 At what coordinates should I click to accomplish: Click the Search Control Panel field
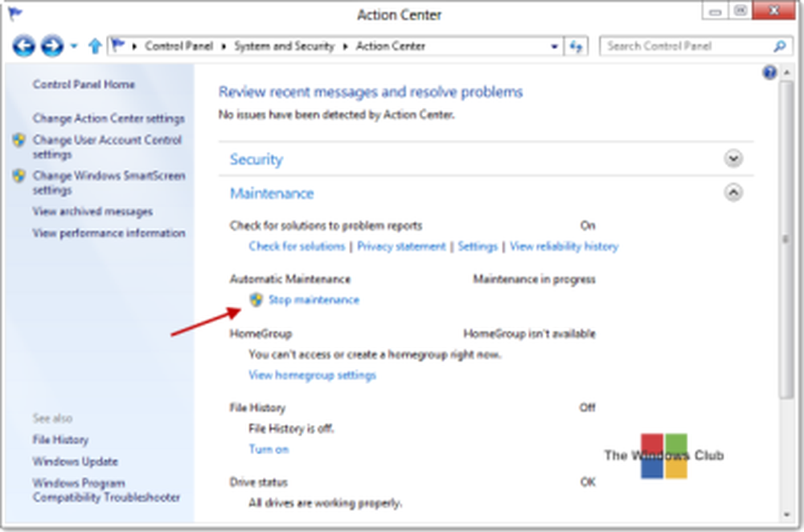pyautogui.click(x=683, y=47)
